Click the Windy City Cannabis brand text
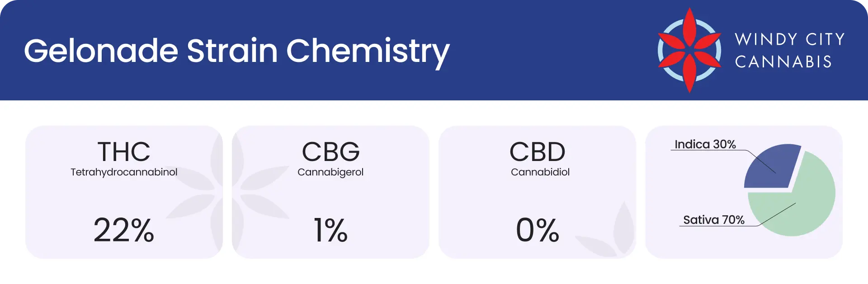Viewport: 868px width, 284px height. [x=790, y=50]
